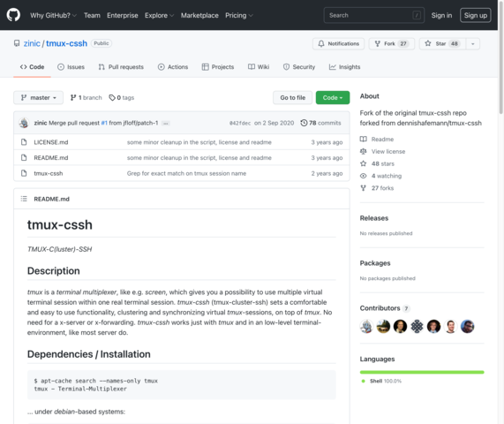Image resolution: width=504 pixels, height=424 pixels.
Task: Switch to the Security tab
Action: point(299,67)
